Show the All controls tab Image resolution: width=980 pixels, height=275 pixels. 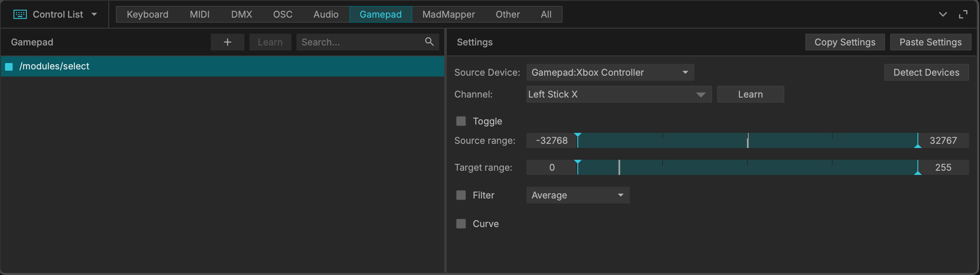click(546, 14)
